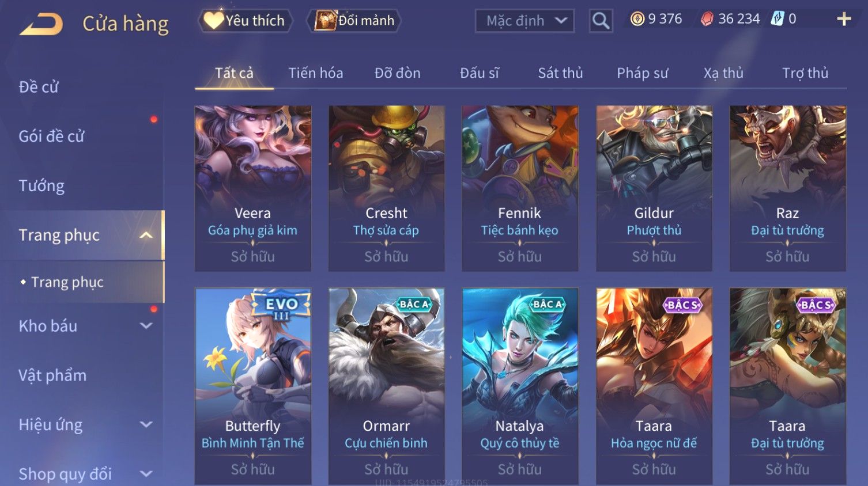Select the Pháp sư filter tab
The image size is (868, 486).
coord(643,73)
